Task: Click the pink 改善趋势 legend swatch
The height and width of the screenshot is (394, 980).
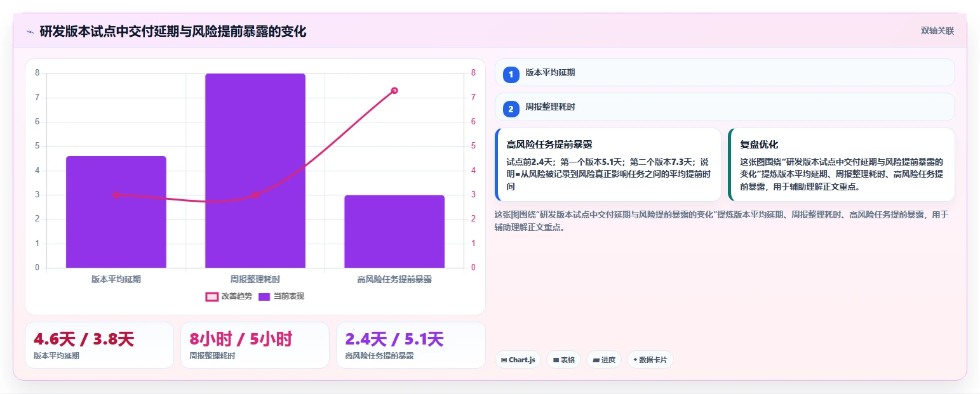Action: point(212,296)
